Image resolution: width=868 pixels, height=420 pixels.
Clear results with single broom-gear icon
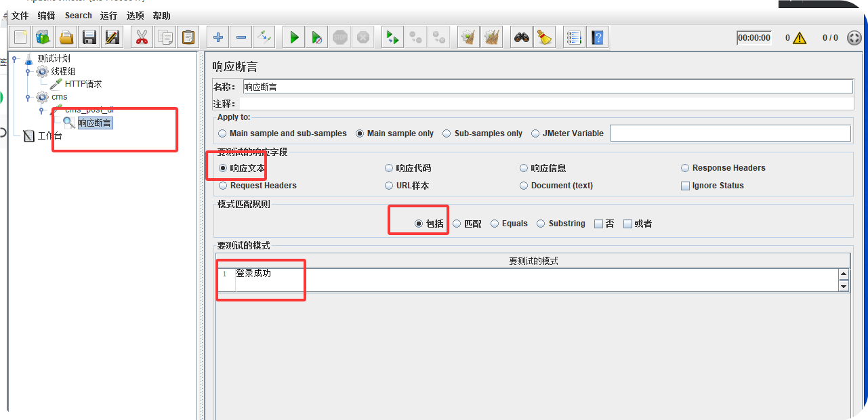(x=468, y=37)
